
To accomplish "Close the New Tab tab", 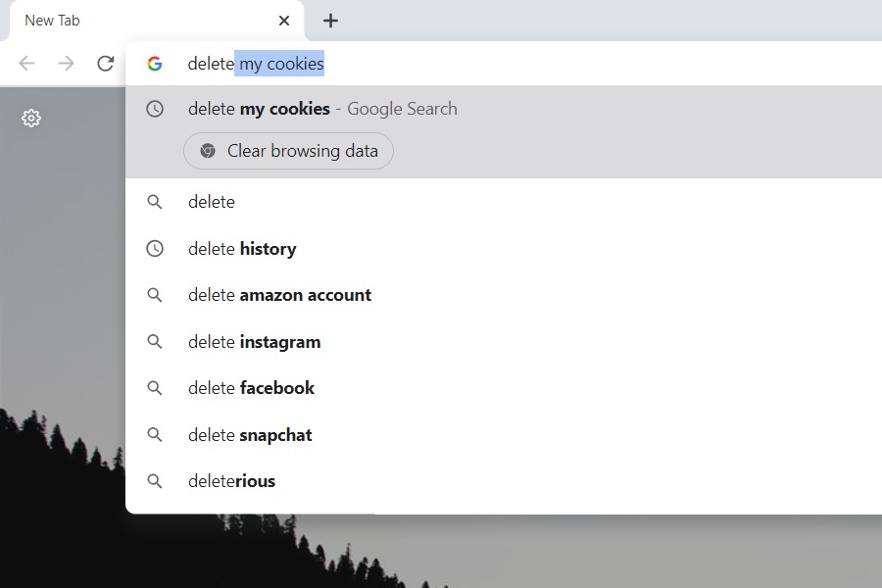I will coord(284,21).
